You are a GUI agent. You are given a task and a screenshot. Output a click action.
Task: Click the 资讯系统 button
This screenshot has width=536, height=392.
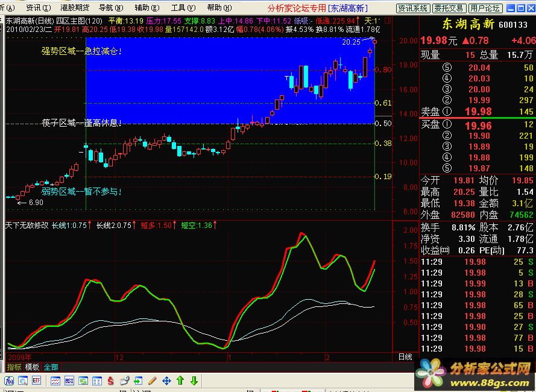[413, 8]
